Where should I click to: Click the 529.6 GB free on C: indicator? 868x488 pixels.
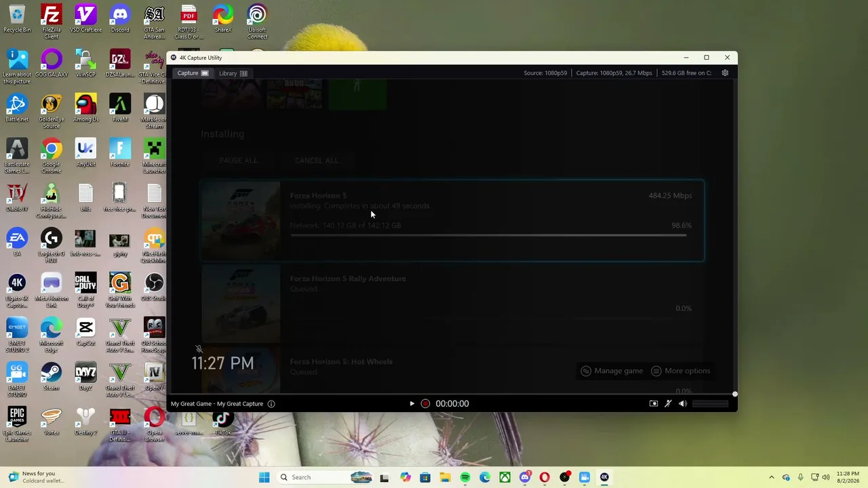[686, 73]
